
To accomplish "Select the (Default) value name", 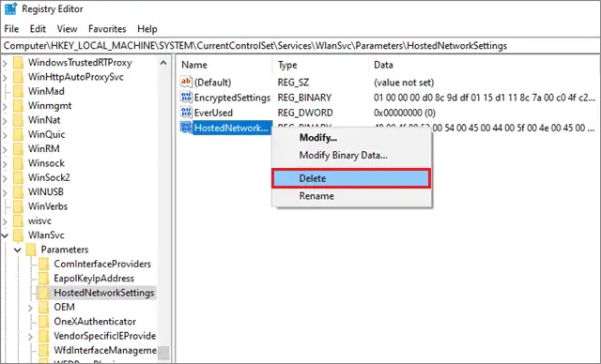I will [213, 83].
